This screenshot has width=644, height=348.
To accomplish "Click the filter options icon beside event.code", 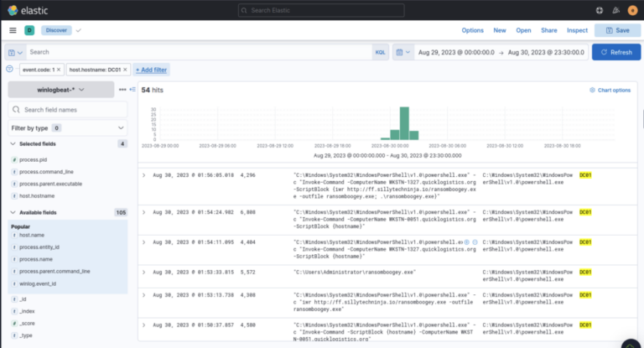I will [9, 70].
